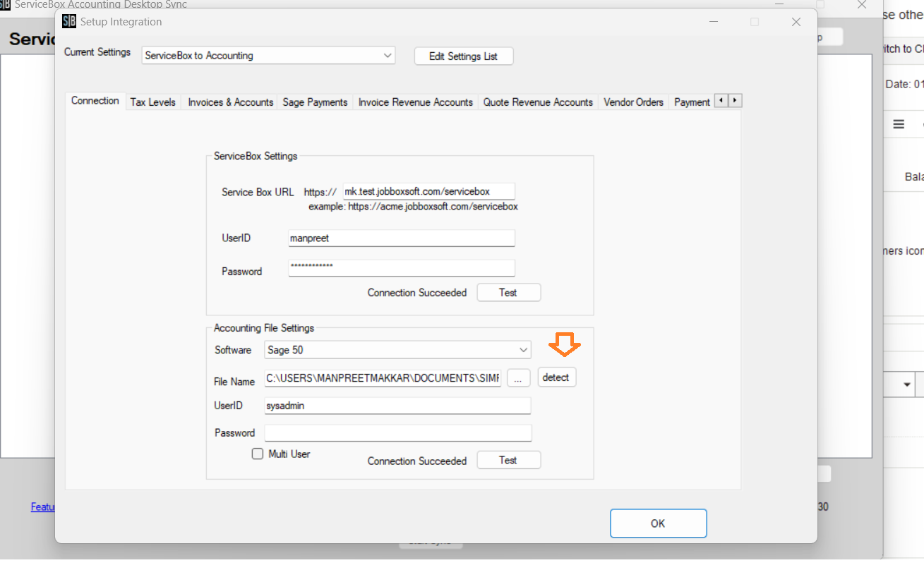Browse for file with the ellipsis button
The width and height of the screenshot is (924, 582).
[518, 378]
